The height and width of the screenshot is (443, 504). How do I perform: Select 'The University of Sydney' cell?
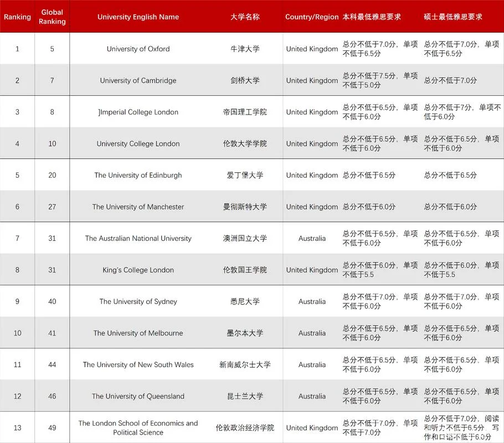point(138,301)
